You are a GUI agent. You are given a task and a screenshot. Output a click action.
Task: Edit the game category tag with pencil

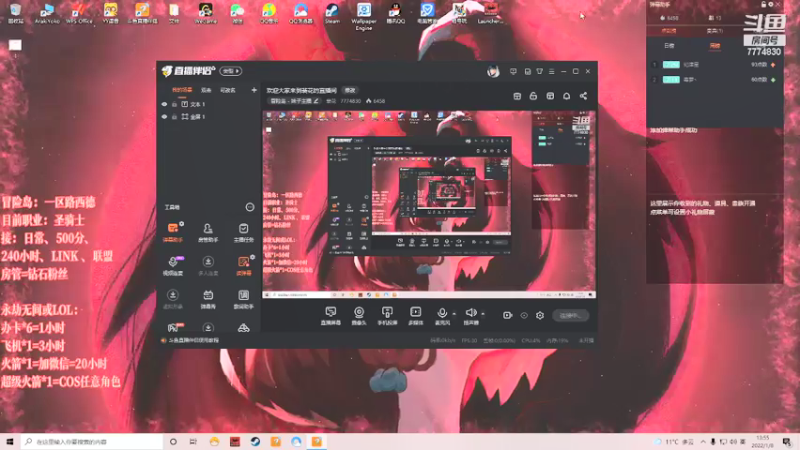click(x=294, y=101)
